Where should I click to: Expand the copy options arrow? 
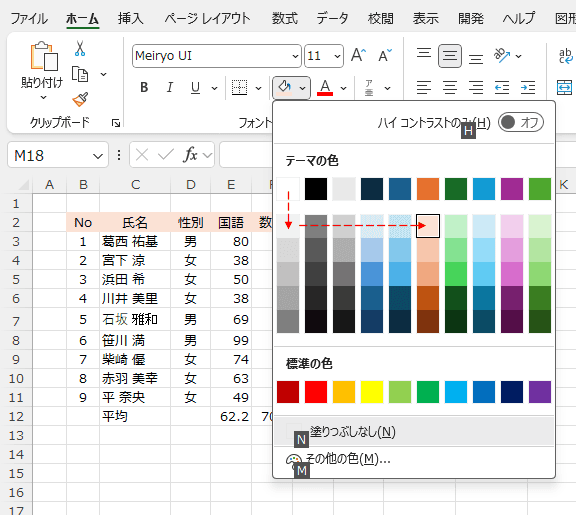[x=104, y=74]
